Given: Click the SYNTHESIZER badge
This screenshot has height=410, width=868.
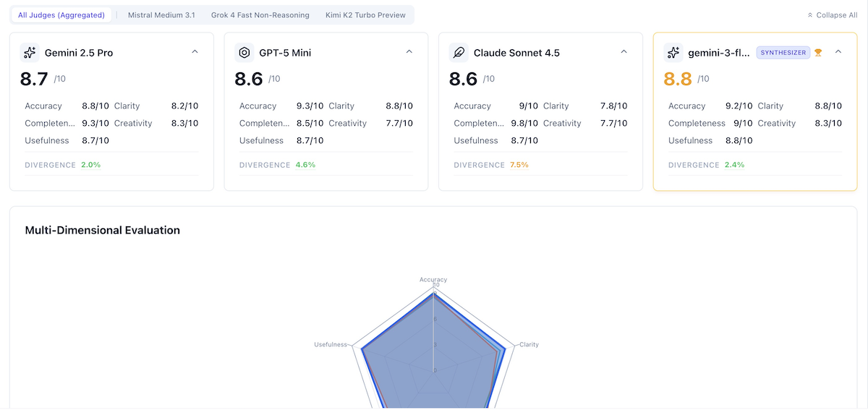Looking at the screenshot, I should [x=783, y=53].
